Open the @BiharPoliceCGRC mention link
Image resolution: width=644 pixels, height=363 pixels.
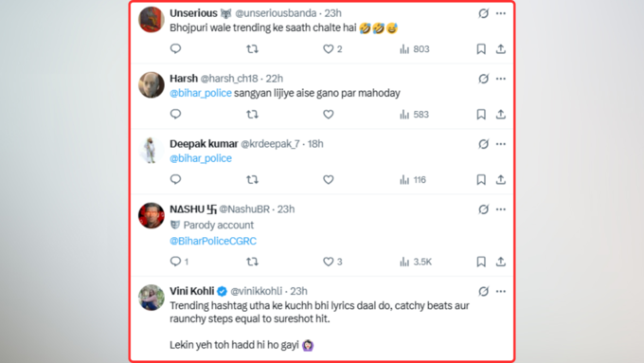[213, 241]
